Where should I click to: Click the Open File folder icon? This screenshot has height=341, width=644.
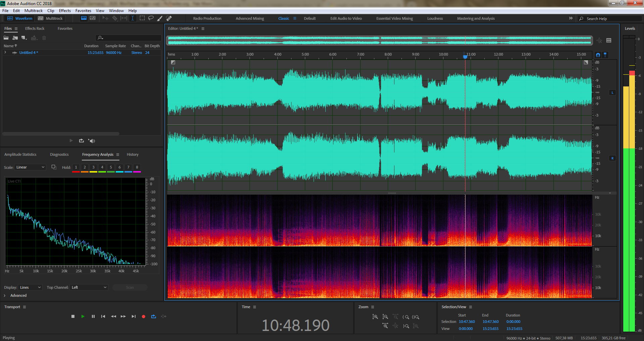6,38
